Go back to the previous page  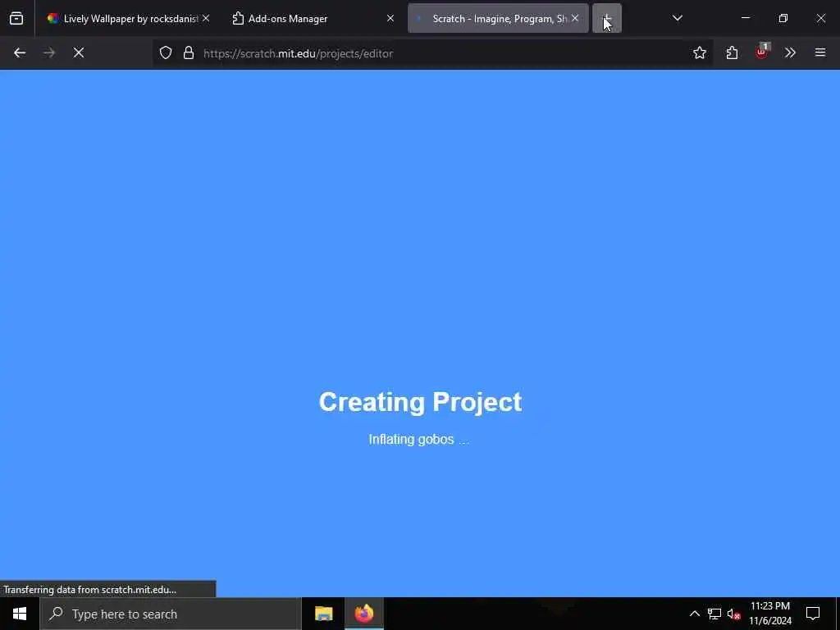[20, 53]
